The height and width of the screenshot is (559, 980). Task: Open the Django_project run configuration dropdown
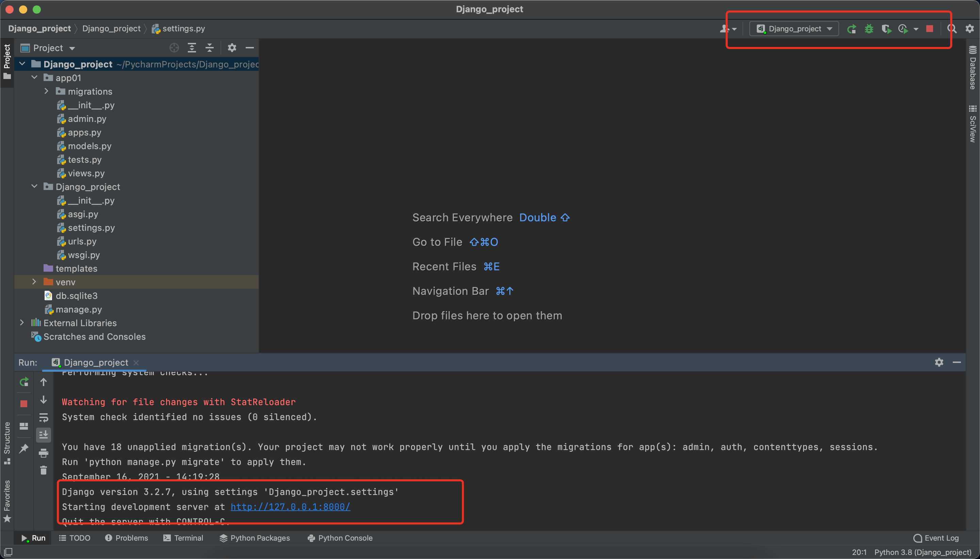(794, 29)
